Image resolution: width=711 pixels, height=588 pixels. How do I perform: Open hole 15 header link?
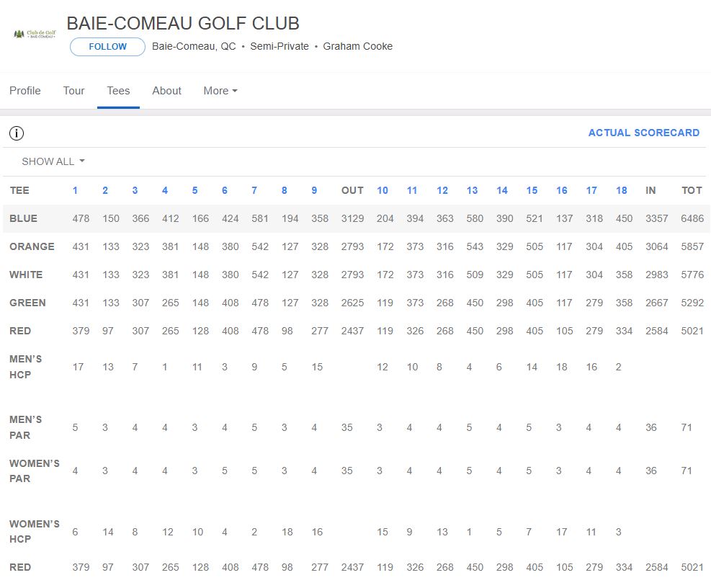[532, 190]
